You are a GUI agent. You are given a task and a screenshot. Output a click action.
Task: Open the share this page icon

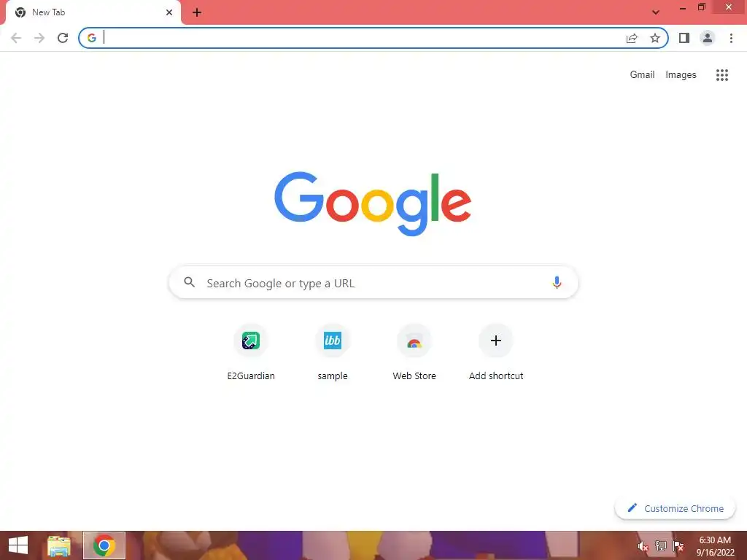tap(632, 38)
